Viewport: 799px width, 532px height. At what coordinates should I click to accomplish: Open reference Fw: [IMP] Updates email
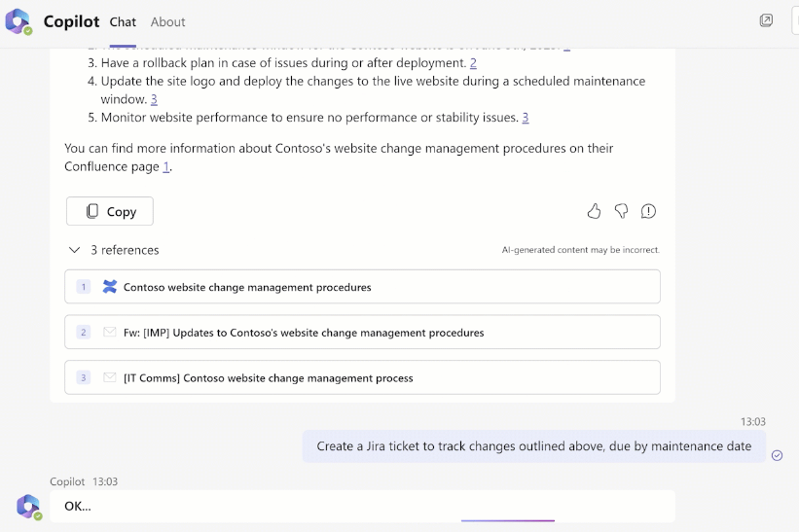click(362, 332)
